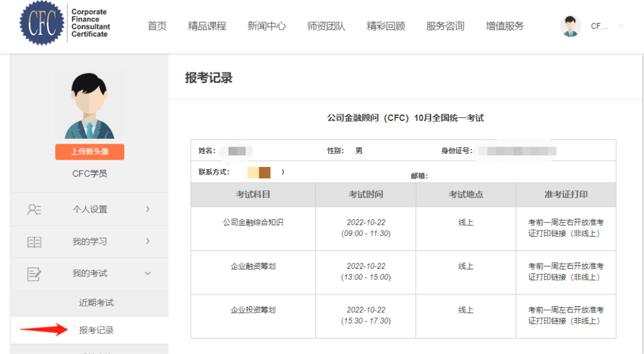Click the 报考记录 page heading
644x354 pixels.
point(209,77)
